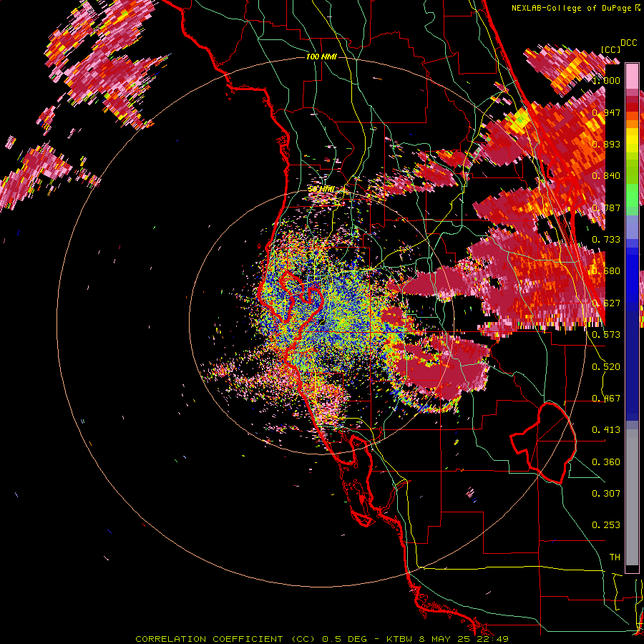Click the 0.627 scale value
Viewport: 644px width, 644px height.
click(x=606, y=303)
